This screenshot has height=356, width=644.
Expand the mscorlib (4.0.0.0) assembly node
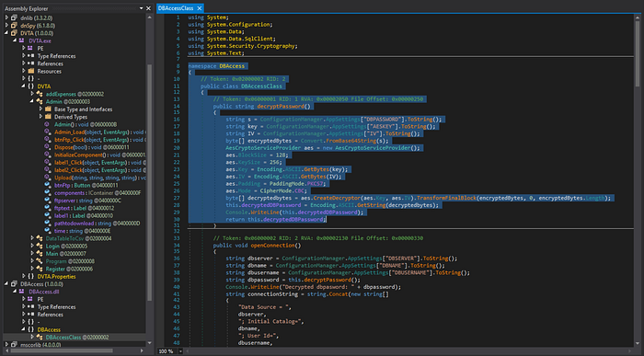(6, 345)
